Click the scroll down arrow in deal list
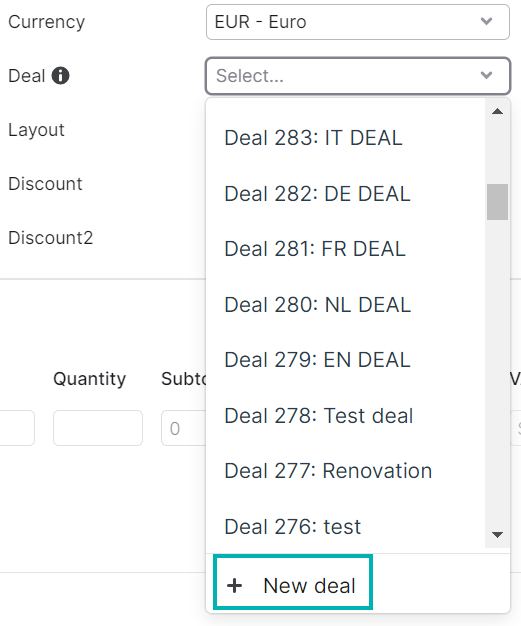The image size is (521, 626). (x=497, y=535)
